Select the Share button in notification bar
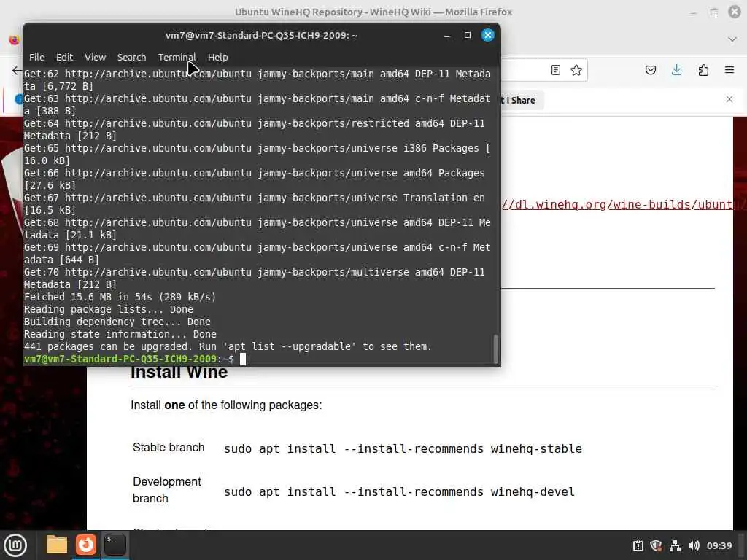747x560 pixels. coord(523,101)
